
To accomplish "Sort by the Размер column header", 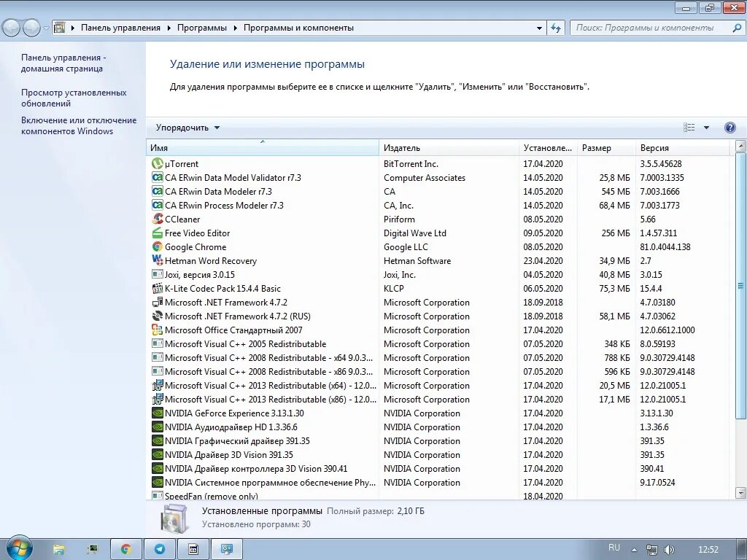I will point(606,147).
